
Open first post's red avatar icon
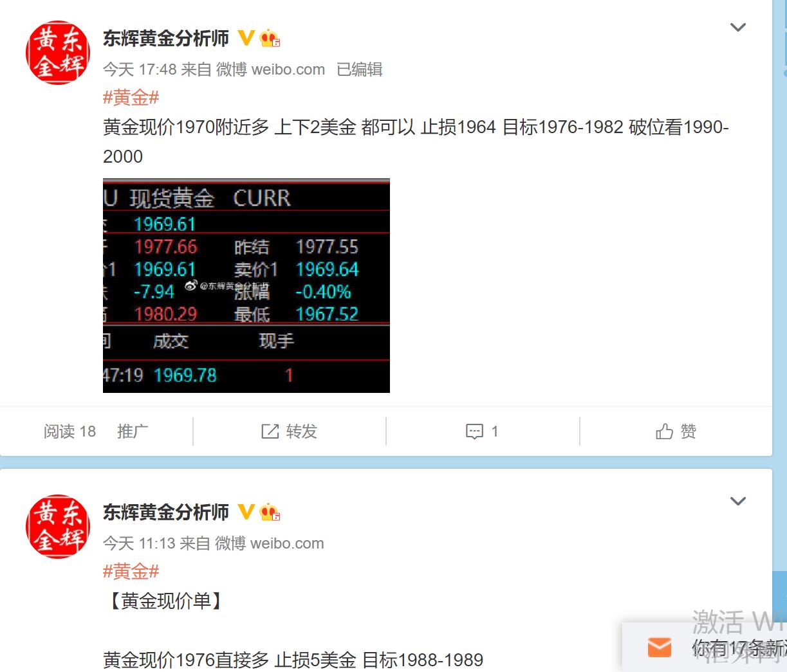pyautogui.click(x=58, y=53)
